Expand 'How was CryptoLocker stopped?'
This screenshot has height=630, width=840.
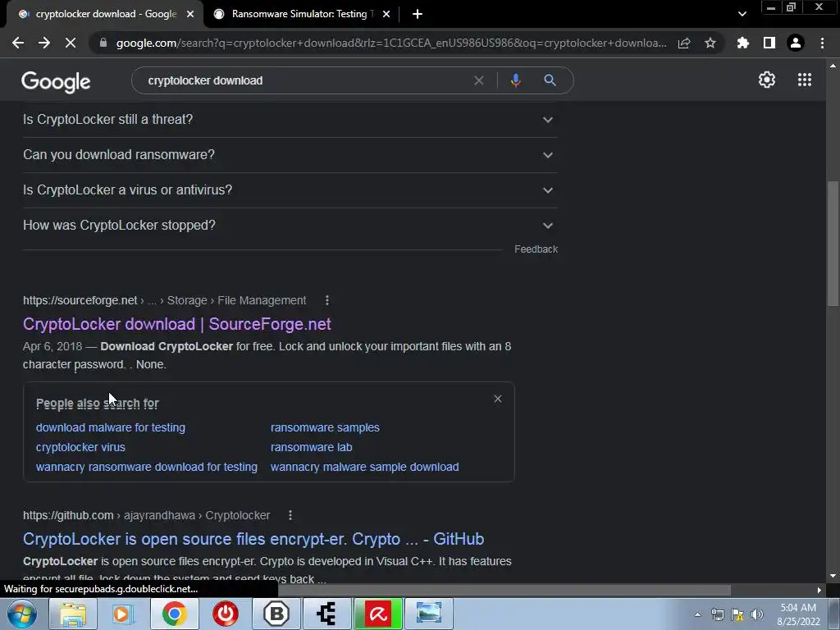290,226
